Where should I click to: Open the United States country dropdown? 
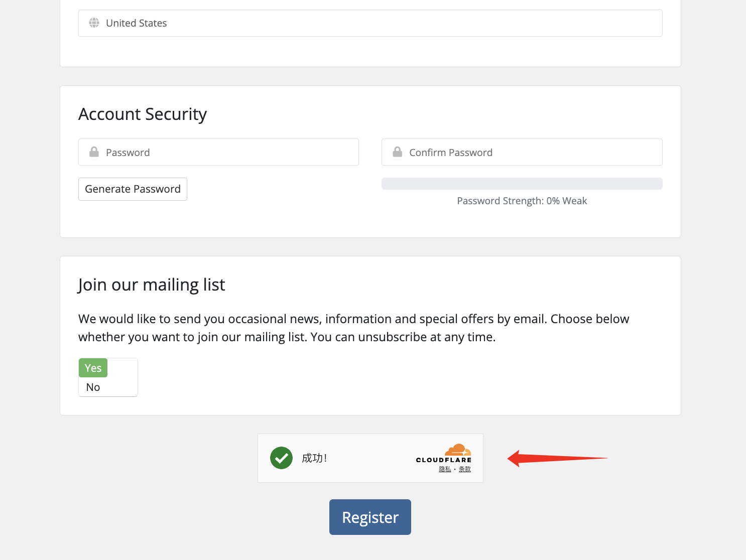(370, 23)
